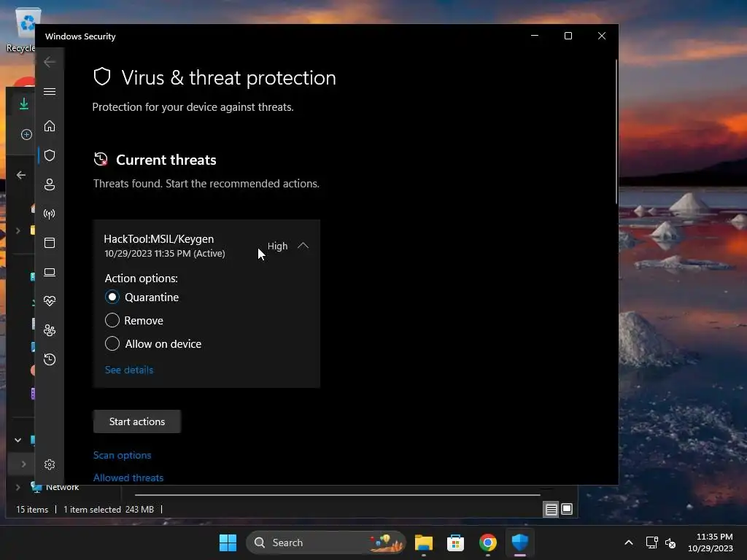Open Microsoft Store from the taskbar
Image resolution: width=747 pixels, height=560 pixels.
click(x=455, y=542)
